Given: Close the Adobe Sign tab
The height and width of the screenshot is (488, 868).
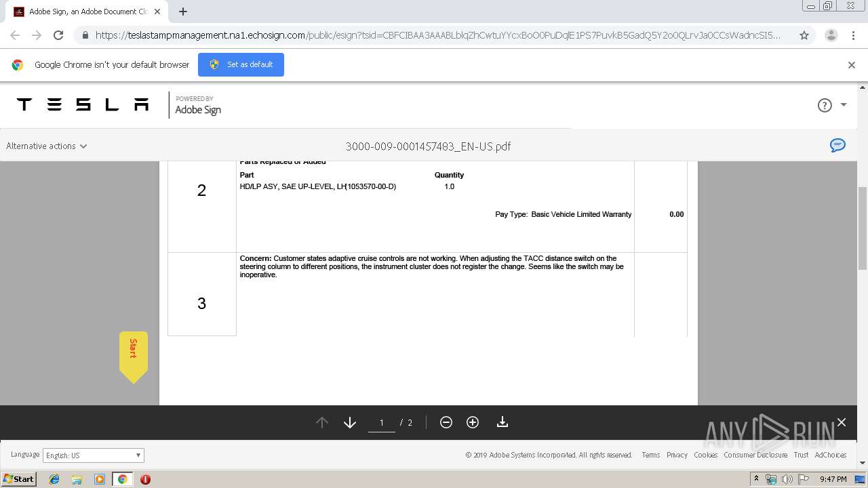Looking at the screenshot, I should (x=157, y=12).
